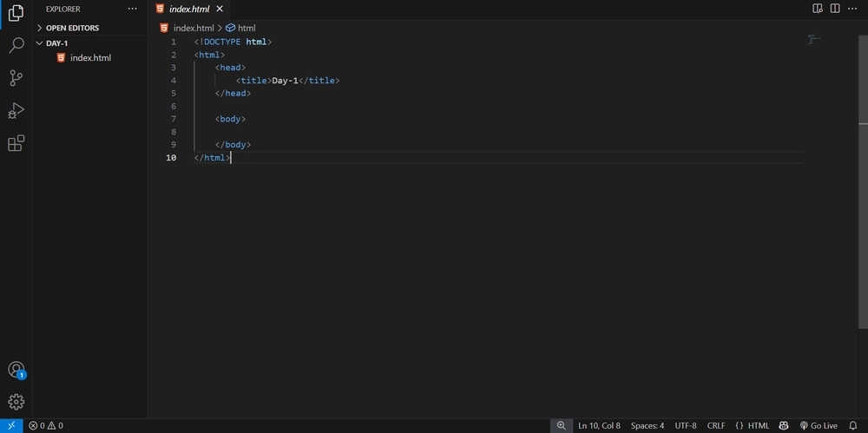The width and height of the screenshot is (868, 433).
Task: Open the remote window button
Action: click(x=11, y=426)
